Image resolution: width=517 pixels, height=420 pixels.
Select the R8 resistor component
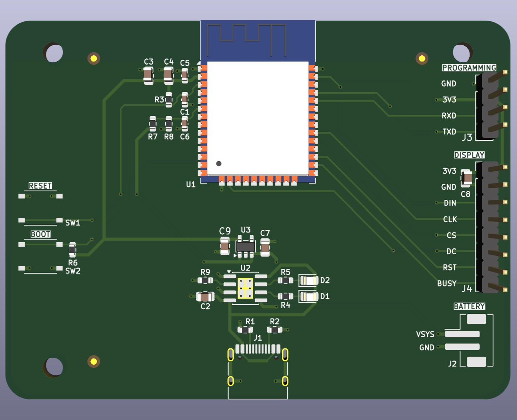[x=169, y=124]
